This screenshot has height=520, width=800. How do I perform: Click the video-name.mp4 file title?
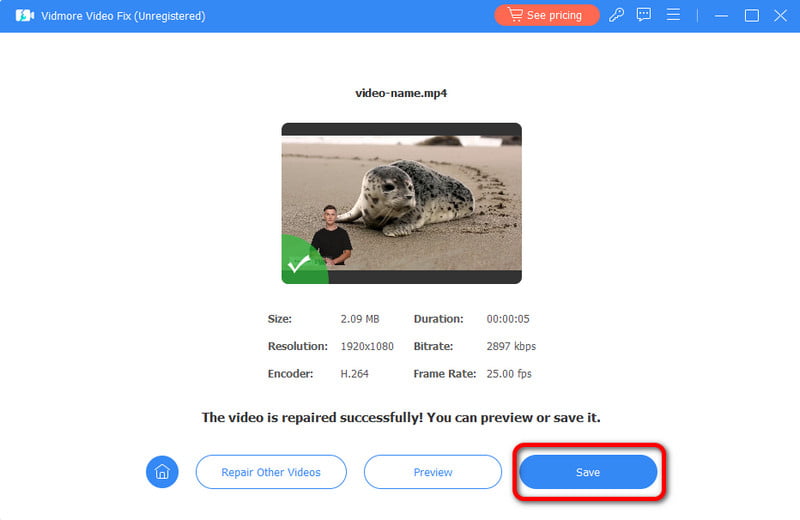click(x=400, y=93)
